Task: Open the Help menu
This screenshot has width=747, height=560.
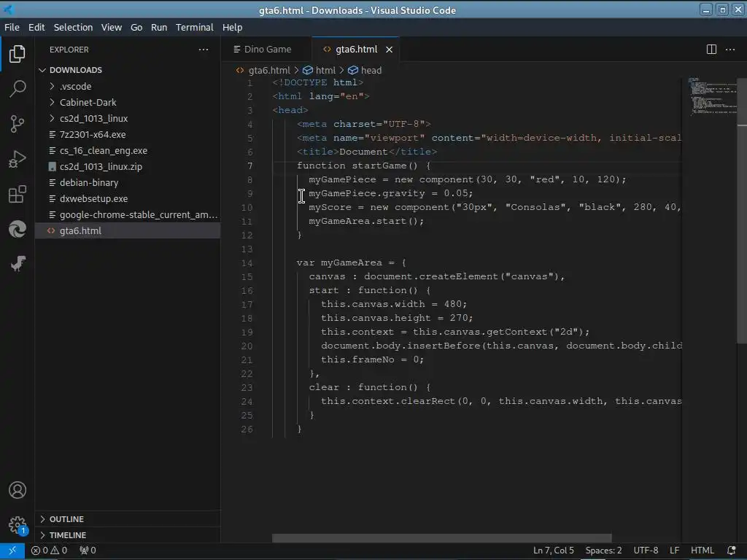Action: pyautogui.click(x=233, y=27)
